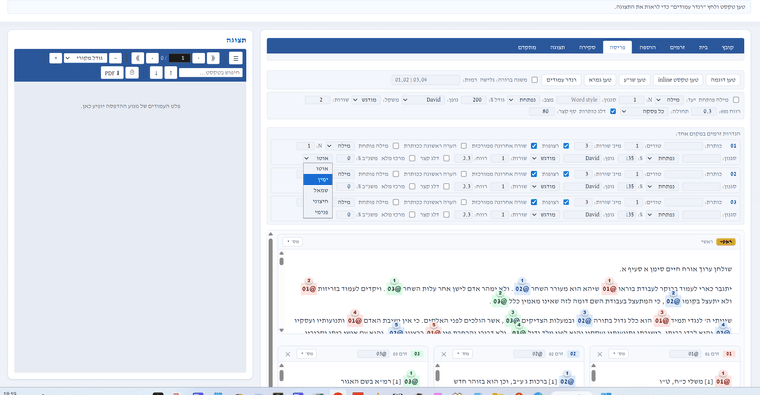Click the printer icon in preview toolbar
The height and width of the screenshot is (395, 760).
pos(132,73)
